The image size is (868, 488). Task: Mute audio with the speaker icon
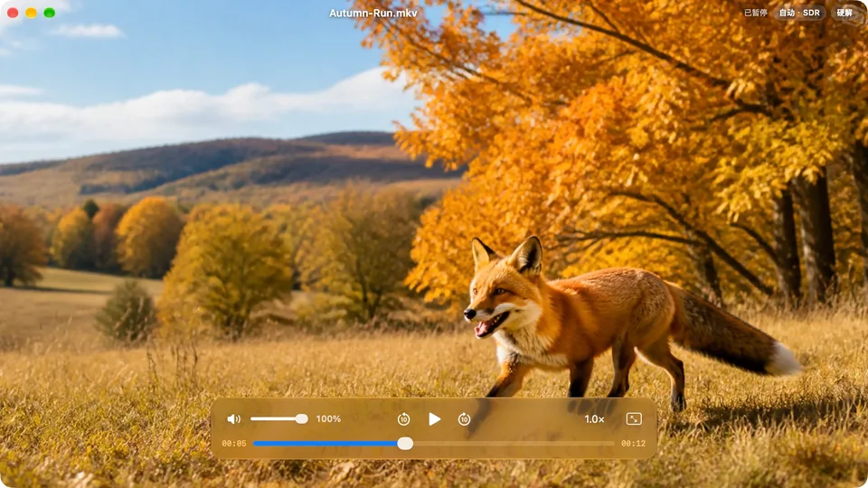233,419
